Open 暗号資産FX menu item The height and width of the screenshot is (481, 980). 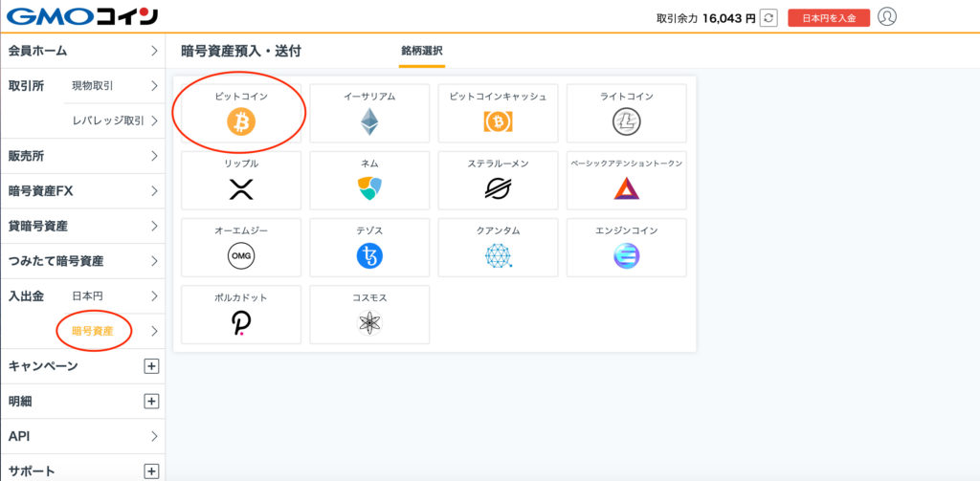click(x=82, y=191)
